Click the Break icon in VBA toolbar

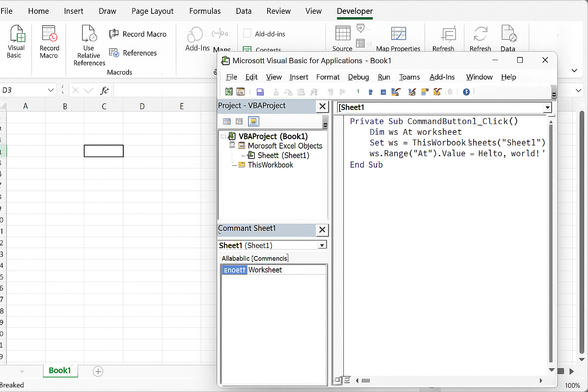371,92
